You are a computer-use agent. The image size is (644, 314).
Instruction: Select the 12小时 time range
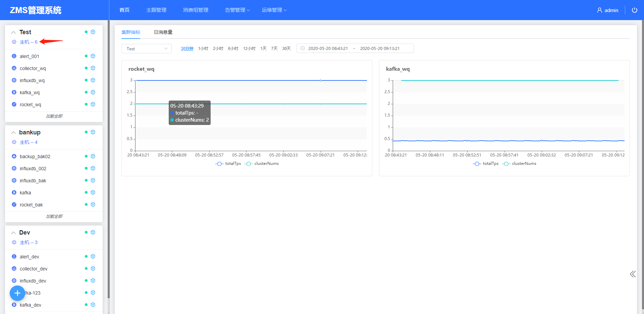point(249,49)
